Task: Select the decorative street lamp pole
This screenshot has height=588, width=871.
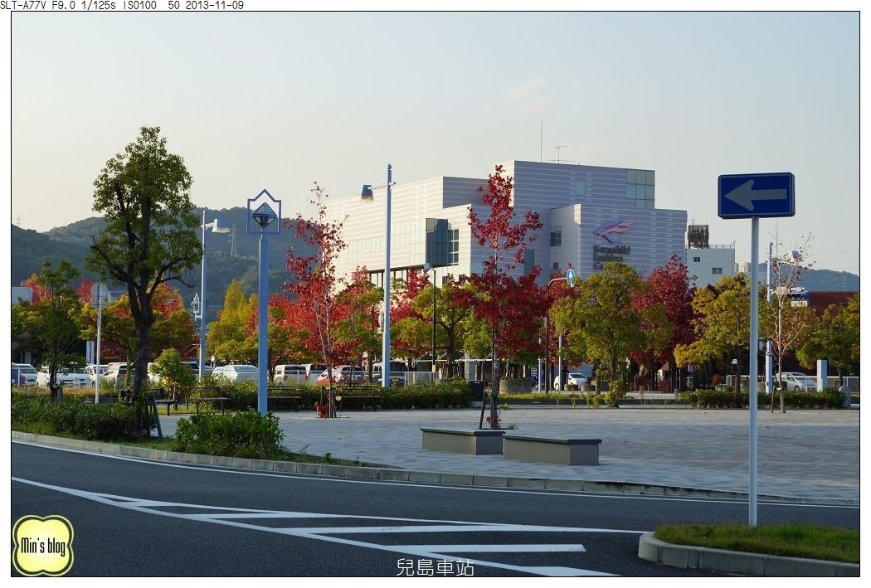Action: 263,315
